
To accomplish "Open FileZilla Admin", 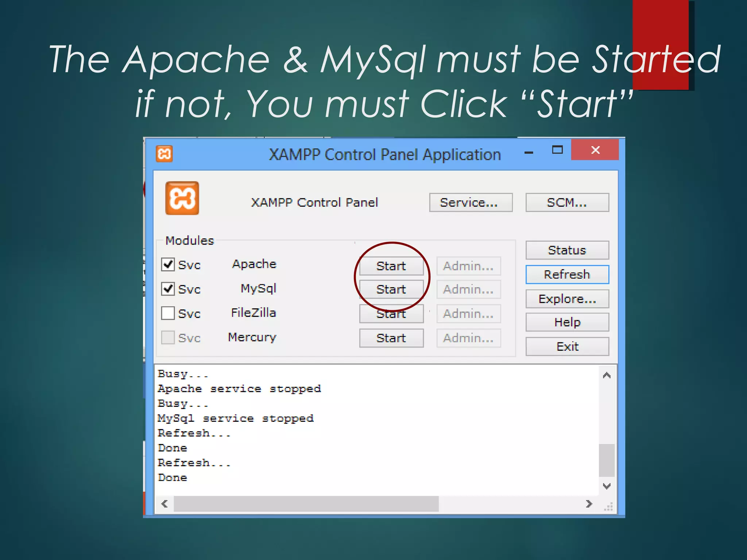I will pyautogui.click(x=469, y=314).
